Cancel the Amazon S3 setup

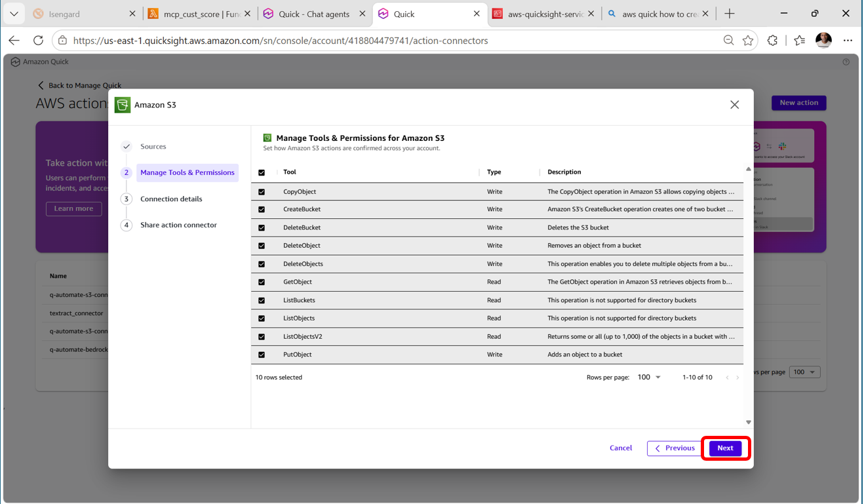(621, 448)
